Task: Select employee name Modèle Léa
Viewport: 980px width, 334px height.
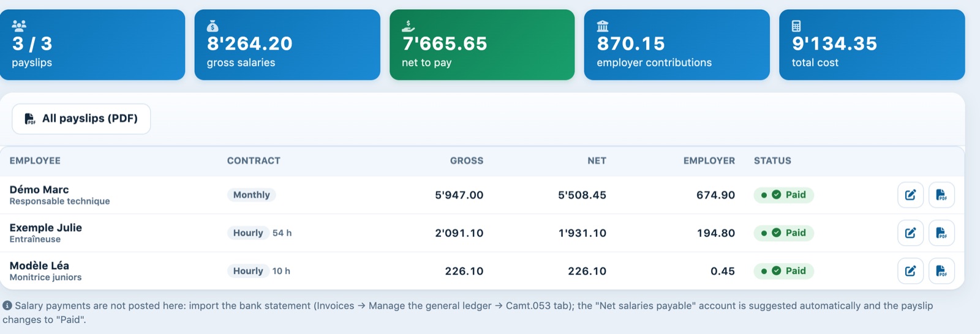Action: pos(39,265)
